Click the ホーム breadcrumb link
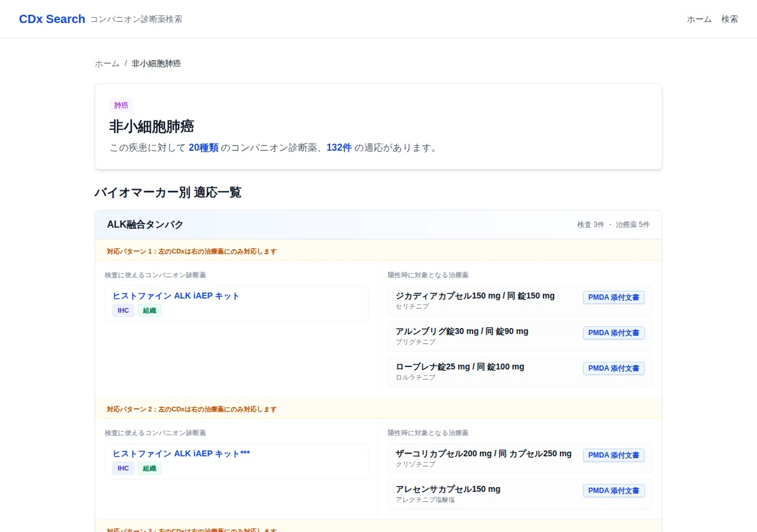This screenshot has height=532, width=757. pos(107,63)
